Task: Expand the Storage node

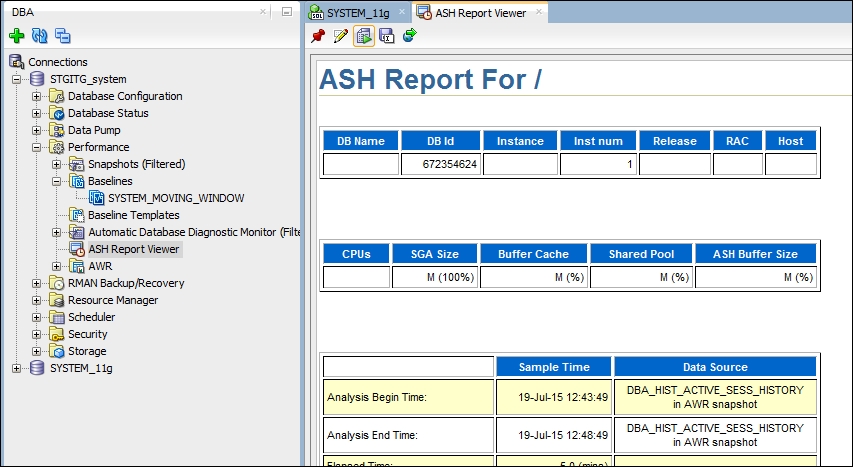Action: pos(36,351)
